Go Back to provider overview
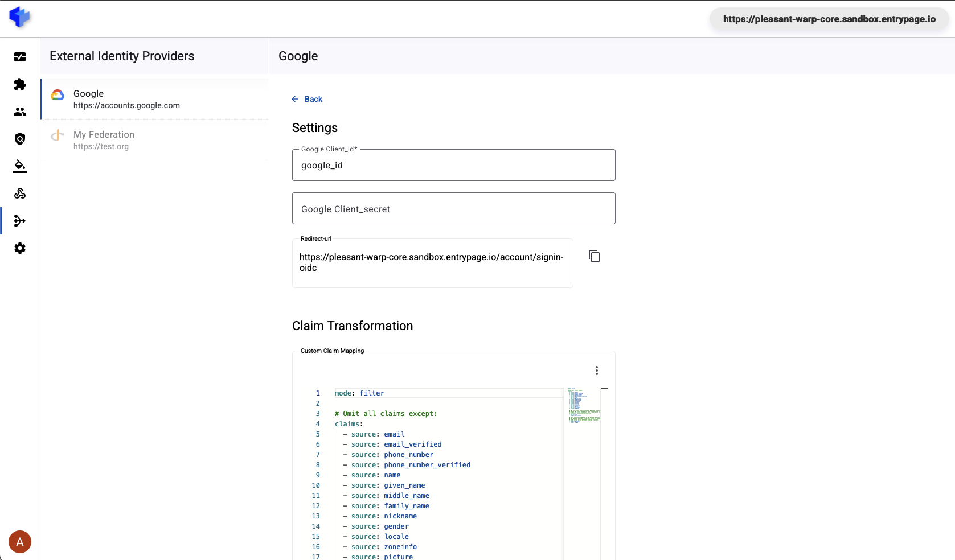955x560 pixels. [x=307, y=99]
